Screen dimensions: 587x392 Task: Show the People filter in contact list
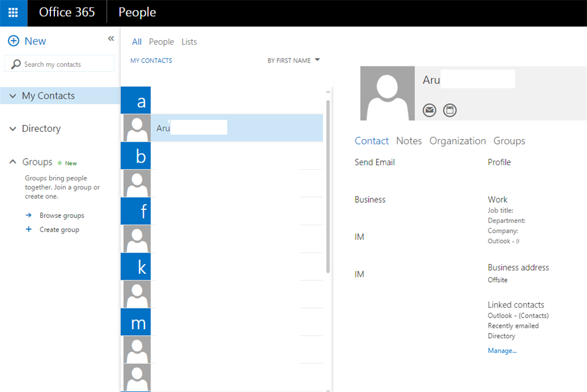click(161, 42)
